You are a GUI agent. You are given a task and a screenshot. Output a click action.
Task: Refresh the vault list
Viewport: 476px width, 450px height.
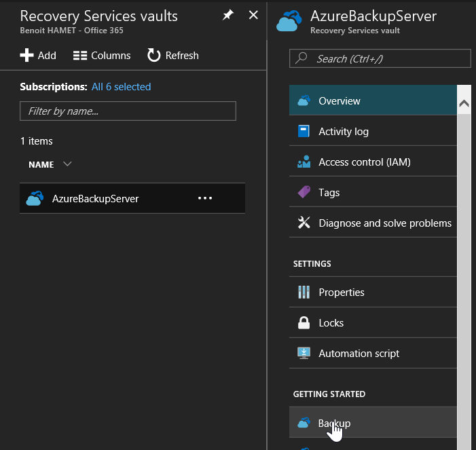coord(173,56)
